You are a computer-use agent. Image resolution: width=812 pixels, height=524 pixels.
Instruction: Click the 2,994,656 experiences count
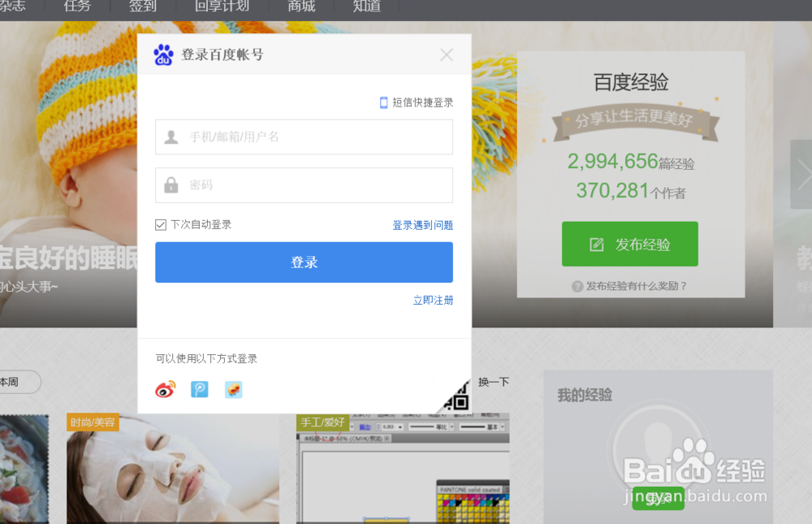[612, 161]
